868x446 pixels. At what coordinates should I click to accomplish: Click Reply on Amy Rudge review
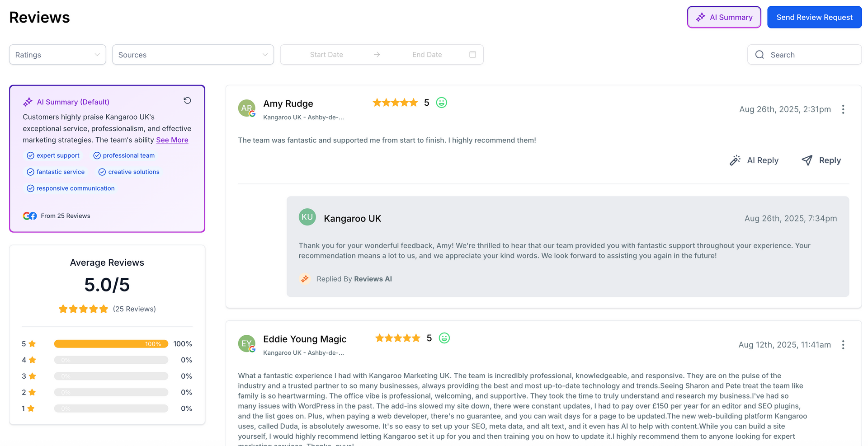[x=821, y=160]
